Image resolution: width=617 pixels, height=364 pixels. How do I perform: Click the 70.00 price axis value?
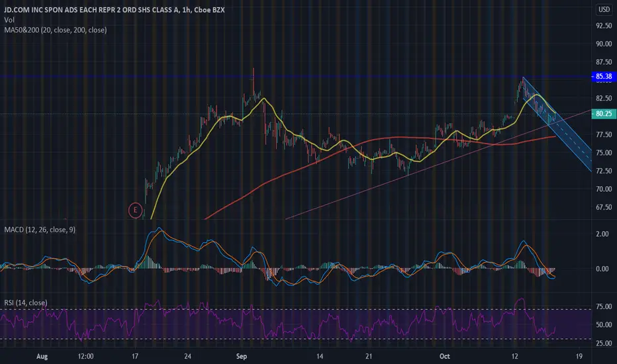click(x=604, y=189)
